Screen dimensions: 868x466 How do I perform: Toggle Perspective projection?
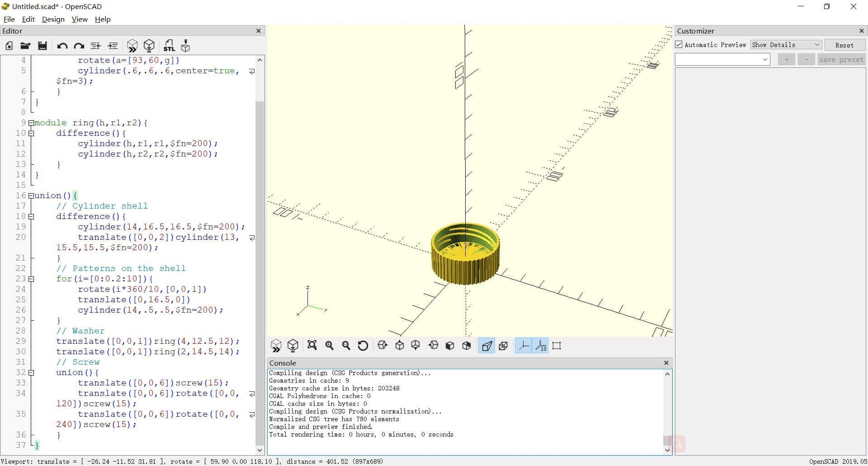(486, 346)
